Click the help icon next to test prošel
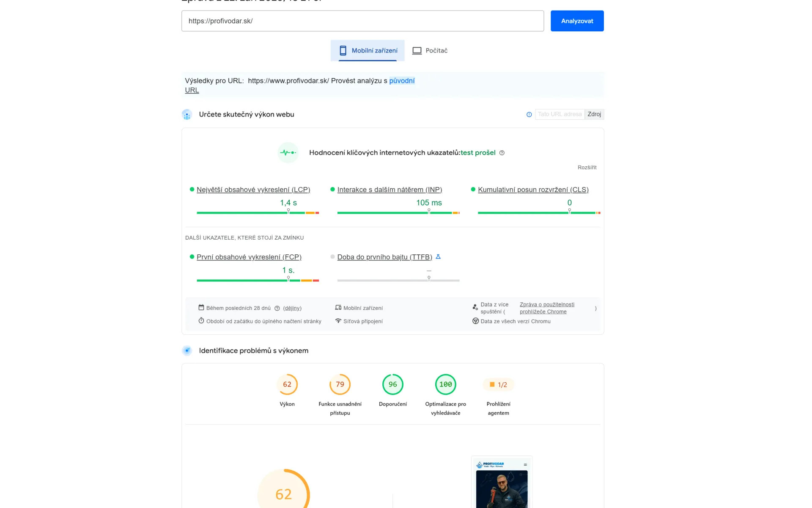The width and height of the screenshot is (812, 508). [x=502, y=153]
